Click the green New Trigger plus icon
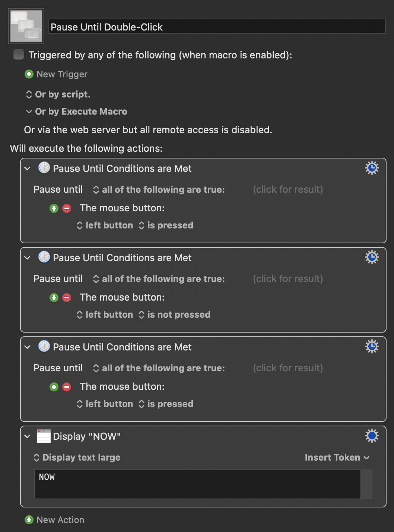Image resolution: width=394 pixels, height=532 pixels. click(x=29, y=74)
